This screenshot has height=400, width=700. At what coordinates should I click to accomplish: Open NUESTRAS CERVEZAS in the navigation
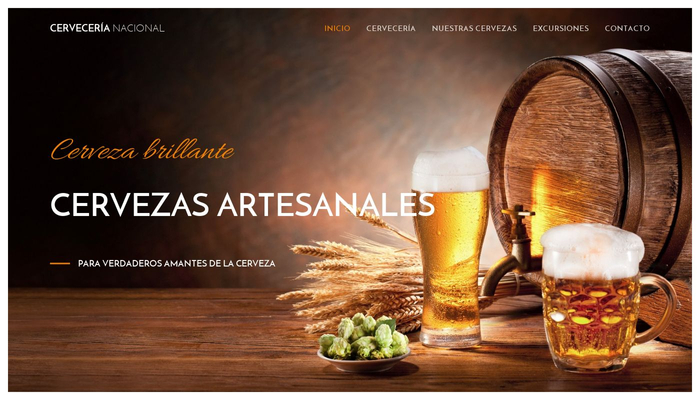click(x=474, y=28)
